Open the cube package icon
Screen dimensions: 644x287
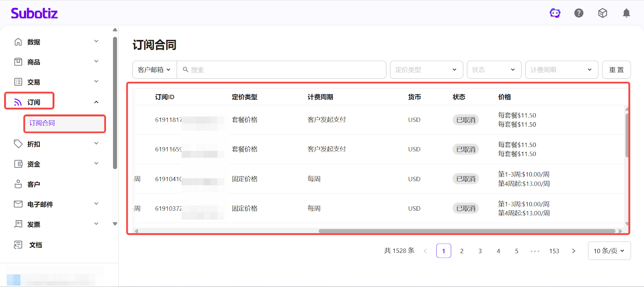click(603, 13)
